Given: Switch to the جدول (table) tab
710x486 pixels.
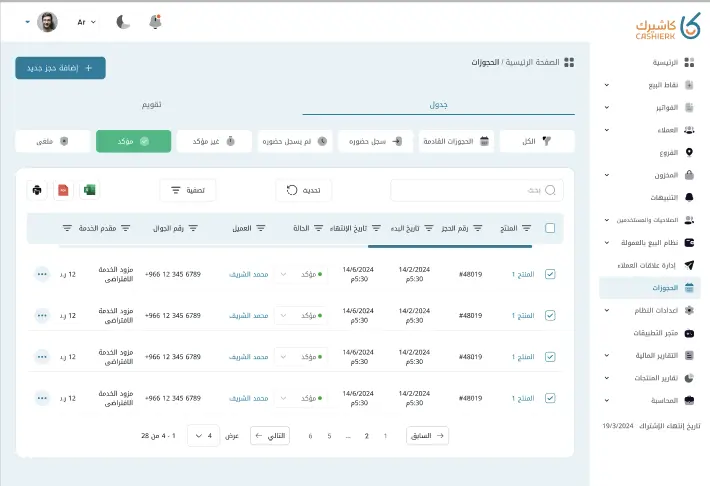Looking at the screenshot, I should point(438,105).
